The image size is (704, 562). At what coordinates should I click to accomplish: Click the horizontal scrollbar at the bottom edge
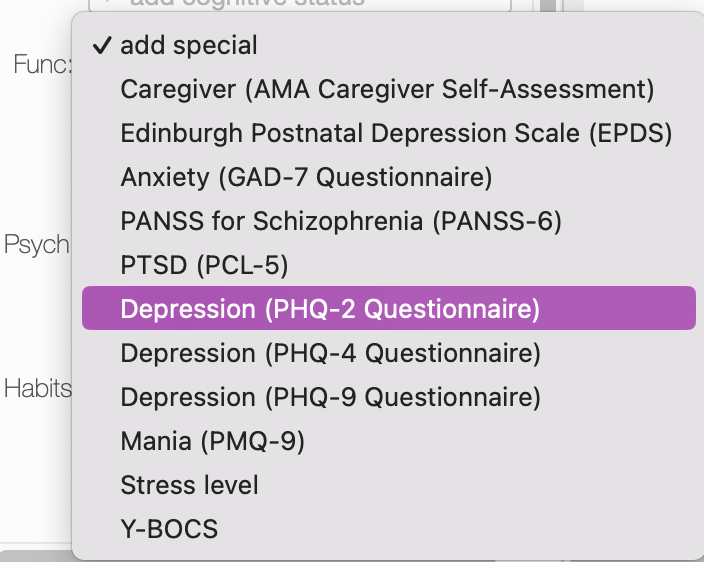[x=35, y=555]
